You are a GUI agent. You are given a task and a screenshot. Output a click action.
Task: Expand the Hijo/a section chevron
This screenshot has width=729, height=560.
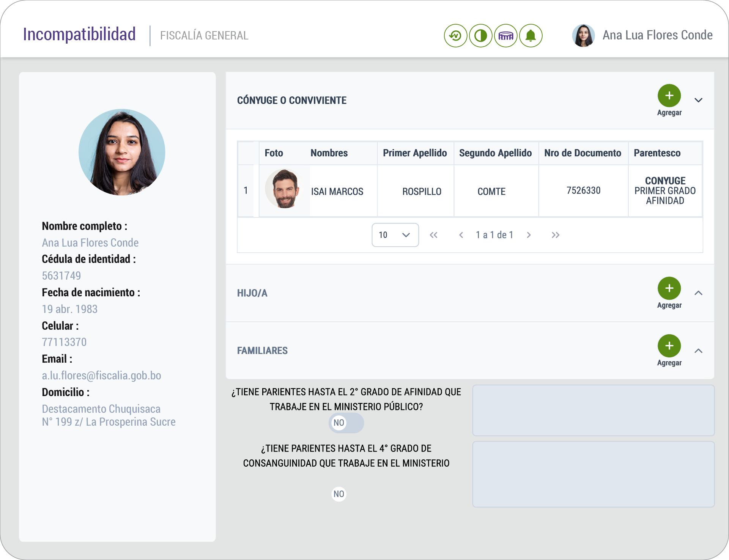698,293
